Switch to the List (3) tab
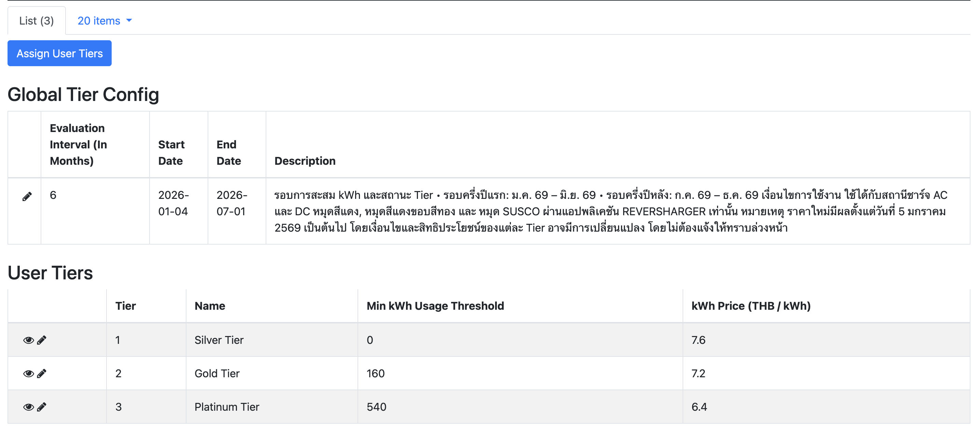The width and height of the screenshot is (980, 438). pos(37,20)
